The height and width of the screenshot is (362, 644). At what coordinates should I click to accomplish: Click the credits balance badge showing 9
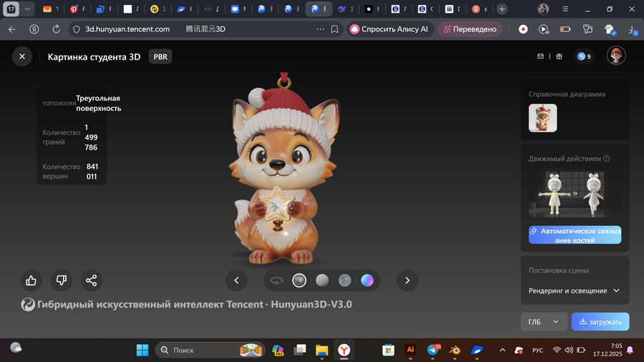click(x=584, y=57)
